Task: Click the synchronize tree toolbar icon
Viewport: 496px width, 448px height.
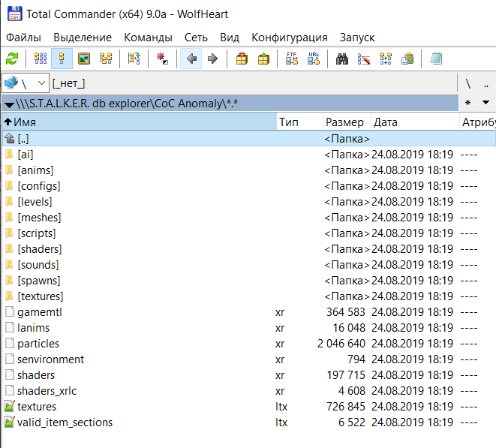Action: 134,59
